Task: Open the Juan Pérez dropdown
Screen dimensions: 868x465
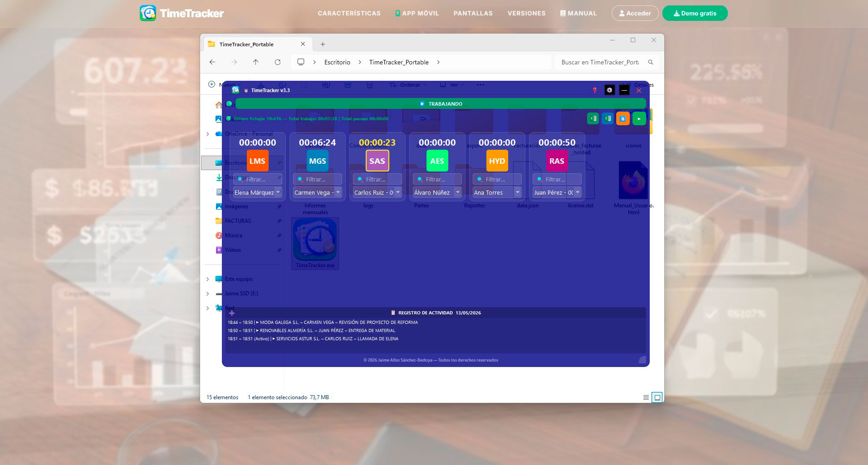Action: pyautogui.click(x=557, y=192)
